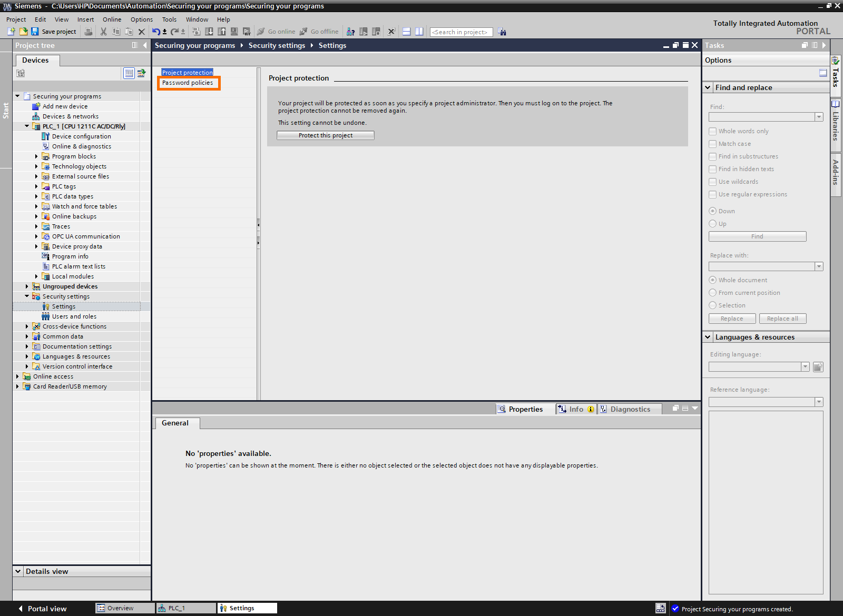Viewport: 843px width, 616px height.
Task: Collapse the Security settings tree node
Action: [27, 296]
